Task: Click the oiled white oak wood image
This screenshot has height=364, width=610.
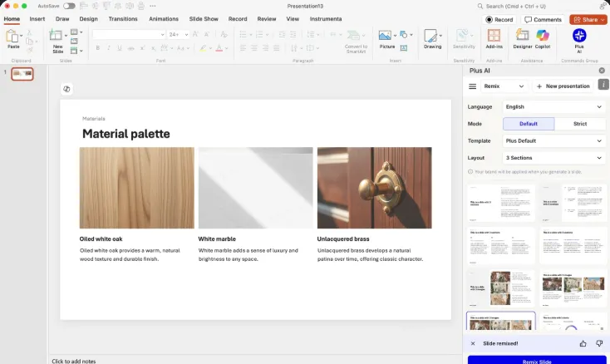Action: point(136,188)
